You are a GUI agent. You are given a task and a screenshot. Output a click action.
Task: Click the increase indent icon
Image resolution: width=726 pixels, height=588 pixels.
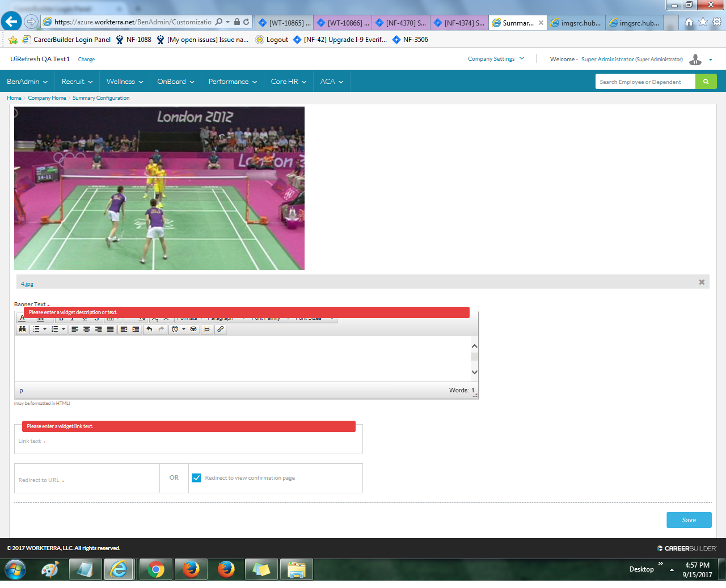pos(136,329)
